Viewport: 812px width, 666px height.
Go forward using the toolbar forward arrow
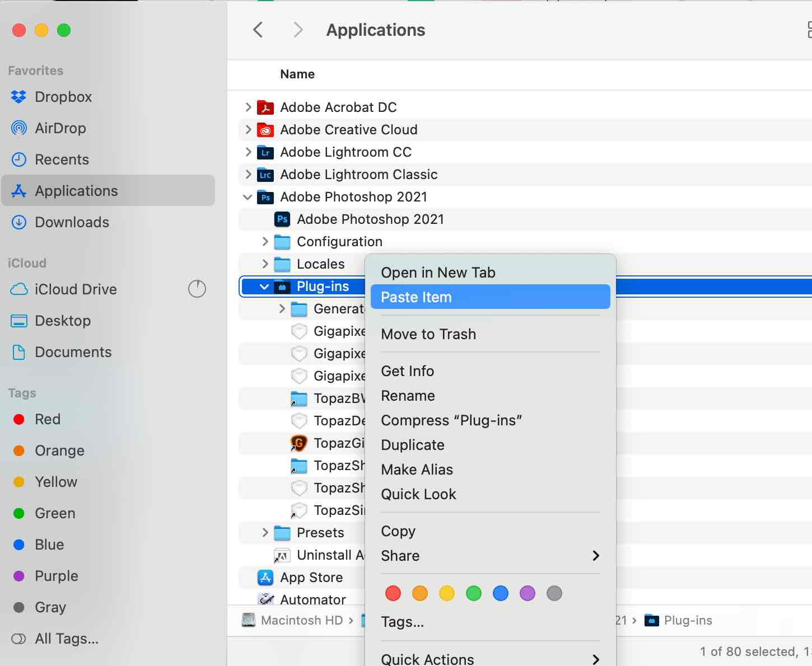298,30
